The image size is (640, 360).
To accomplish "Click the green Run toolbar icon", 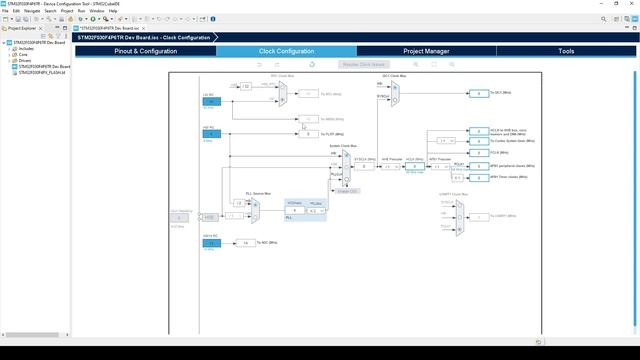I will 93,19.
